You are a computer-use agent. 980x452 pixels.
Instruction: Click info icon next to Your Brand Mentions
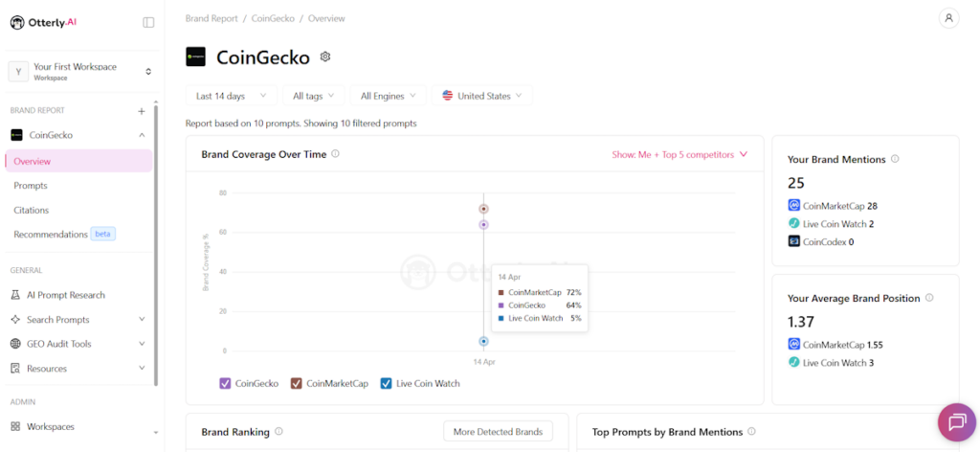coord(895,159)
